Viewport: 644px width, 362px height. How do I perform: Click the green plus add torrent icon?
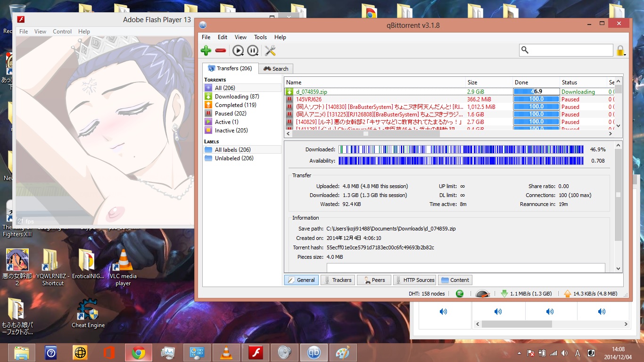(x=206, y=50)
